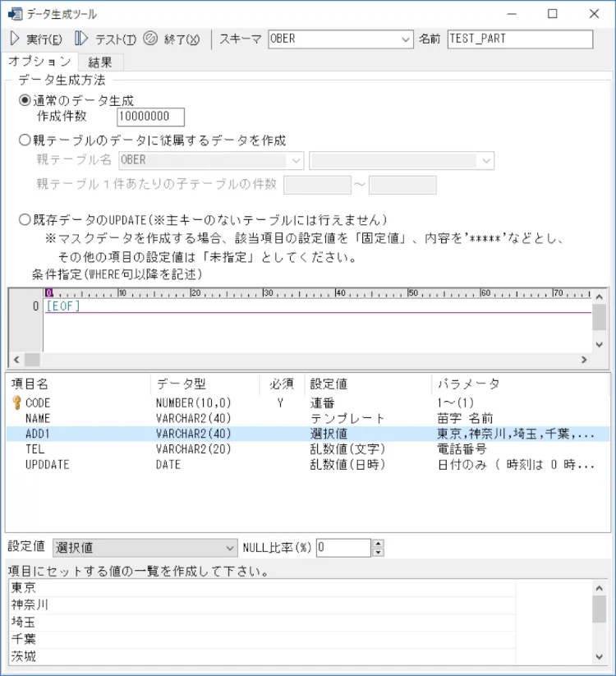Click the 設定値 column header

pos(368,384)
